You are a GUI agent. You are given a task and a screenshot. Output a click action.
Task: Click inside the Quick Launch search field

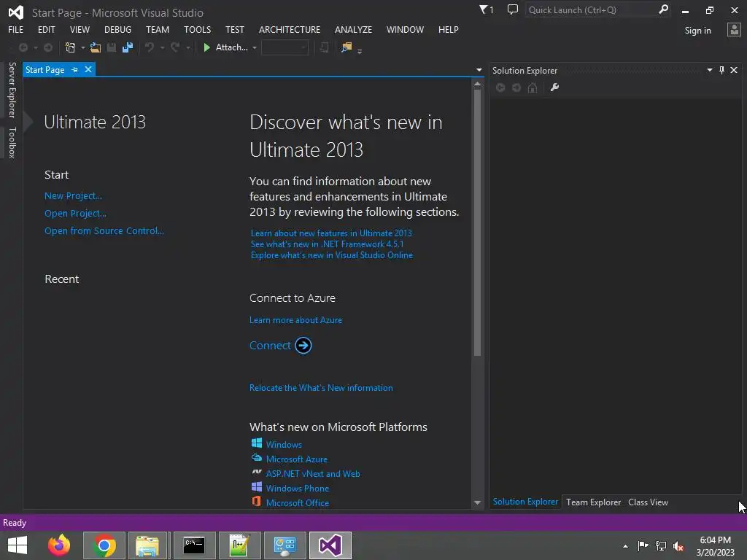pos(591,9)
